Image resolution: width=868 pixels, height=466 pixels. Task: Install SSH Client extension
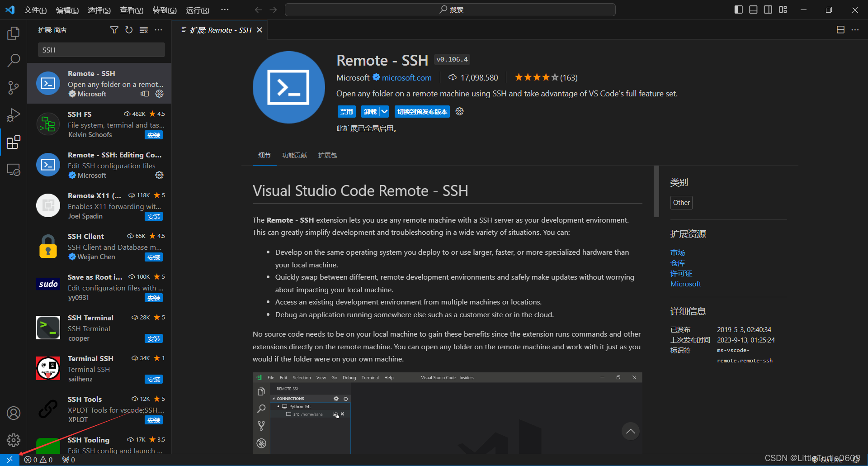pyautogui.click(x=154, y=257)
